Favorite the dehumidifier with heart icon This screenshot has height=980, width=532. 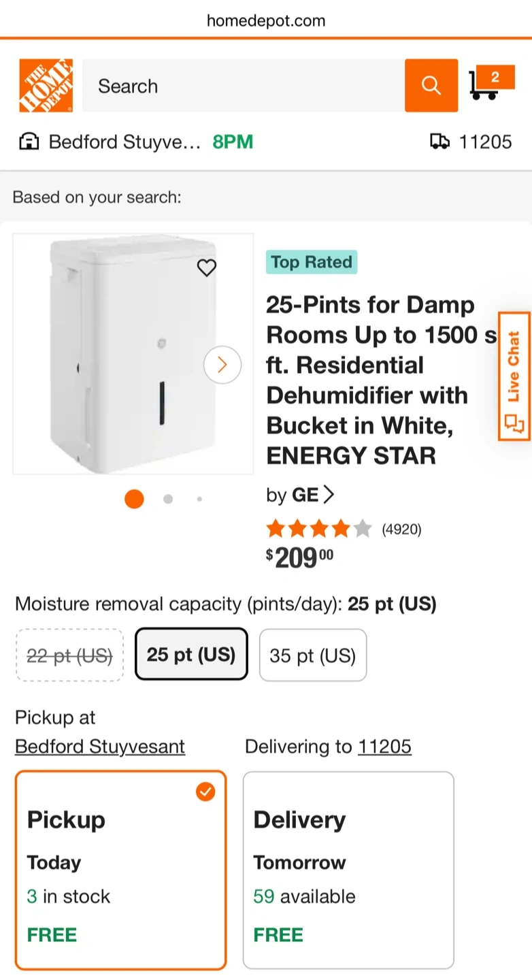click(x=206, y=267)
